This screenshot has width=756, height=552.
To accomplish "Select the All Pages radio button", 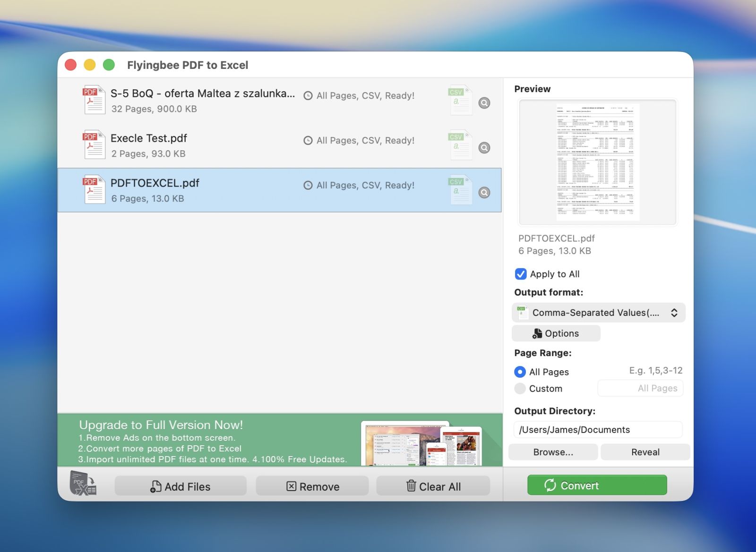I will point(520,372).
